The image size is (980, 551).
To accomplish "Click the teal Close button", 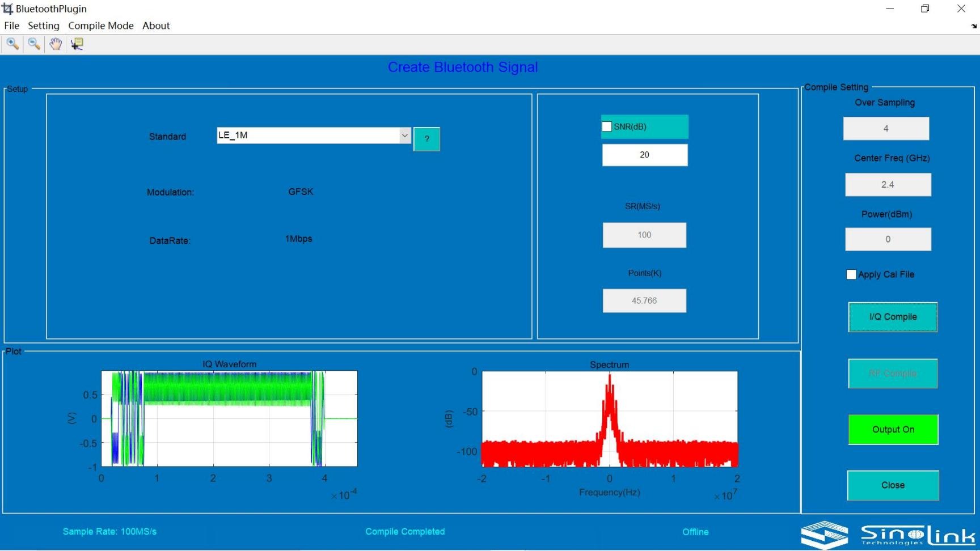I will point(893,485).
